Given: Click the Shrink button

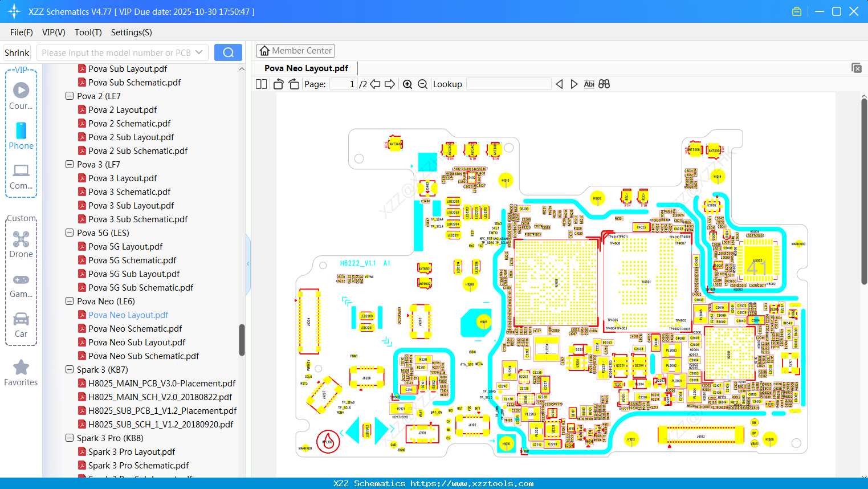Looking at the screenshot, I should (17, 52).
